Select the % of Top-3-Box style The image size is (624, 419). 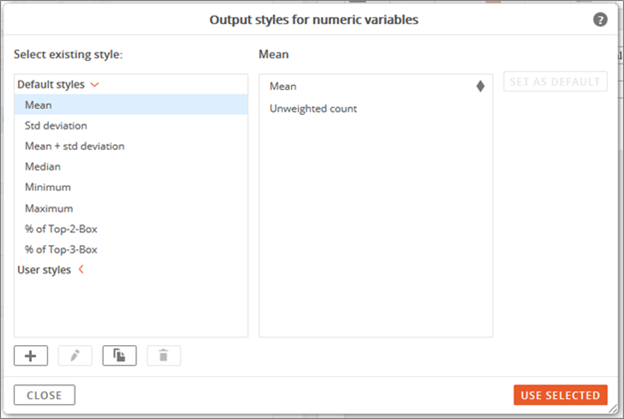tap(131, 249)
